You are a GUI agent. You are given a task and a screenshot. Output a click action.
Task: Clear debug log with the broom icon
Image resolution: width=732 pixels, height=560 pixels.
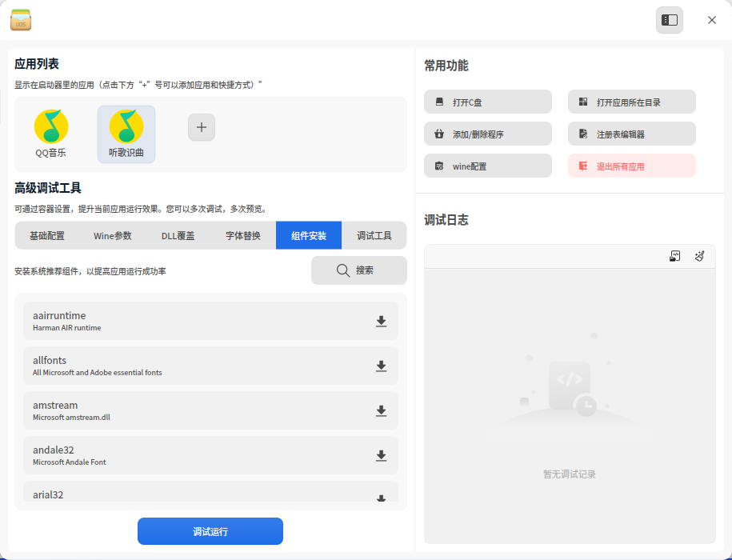pos(699,256)
